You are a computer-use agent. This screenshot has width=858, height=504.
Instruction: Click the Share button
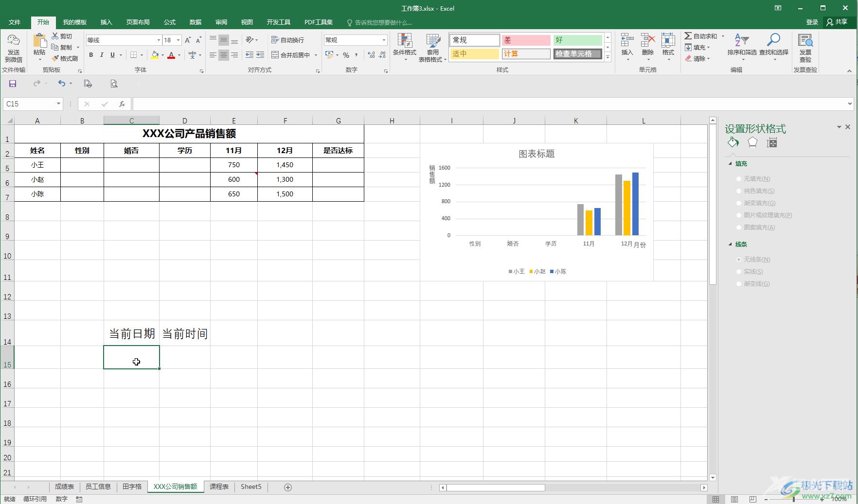[837, 22]
